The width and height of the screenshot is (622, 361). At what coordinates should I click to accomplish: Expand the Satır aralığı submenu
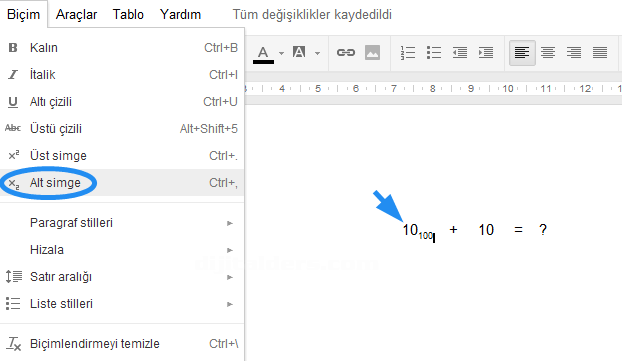[122, 277]
